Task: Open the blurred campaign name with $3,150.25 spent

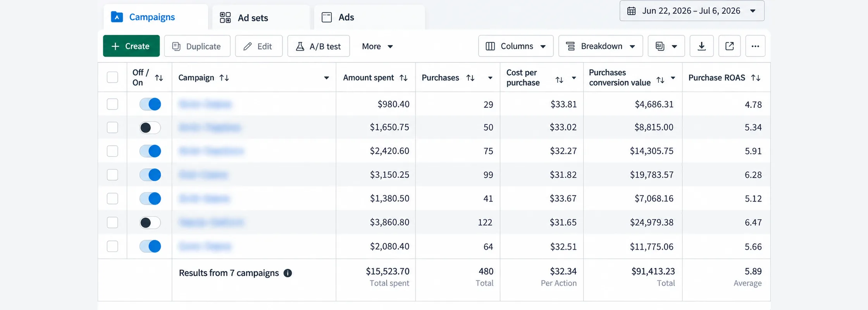Action: point(203,175)
